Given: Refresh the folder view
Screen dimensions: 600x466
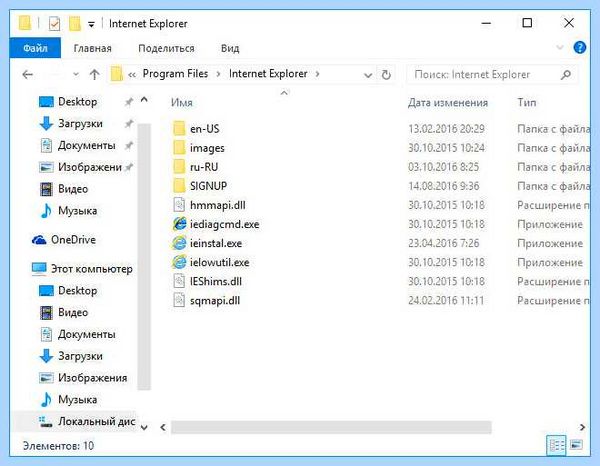Looking at the screenshot, I should click(x=386, y=75).
